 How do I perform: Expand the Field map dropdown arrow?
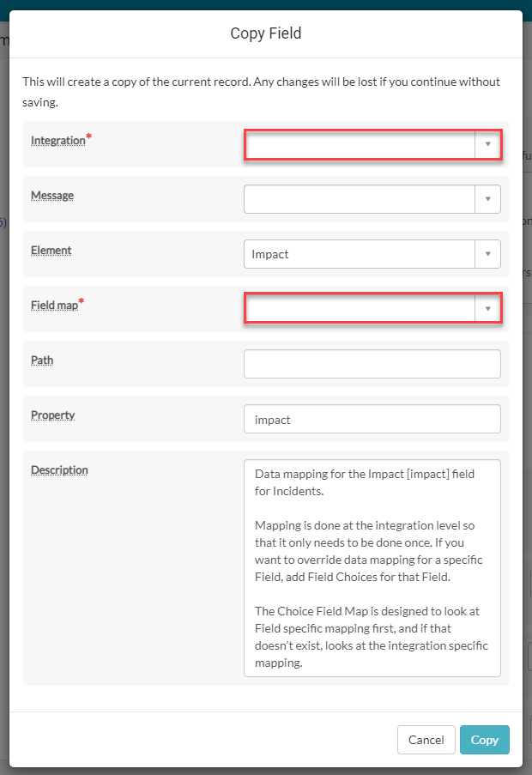click(487, 309)
